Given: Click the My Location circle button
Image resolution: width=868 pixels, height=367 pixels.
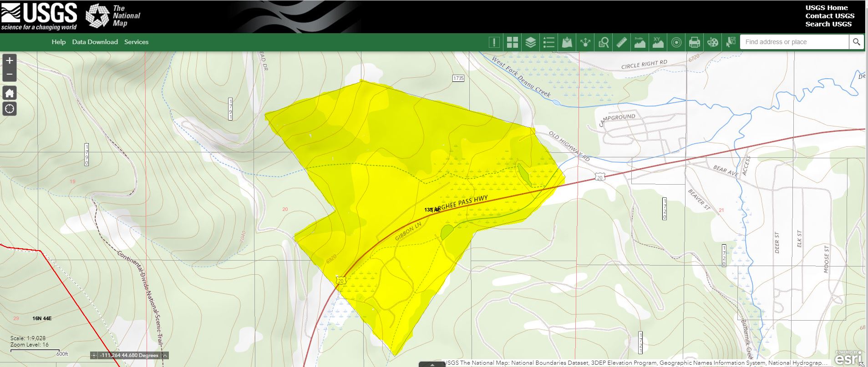Looking at the screenshot, I should pos(10,109).
